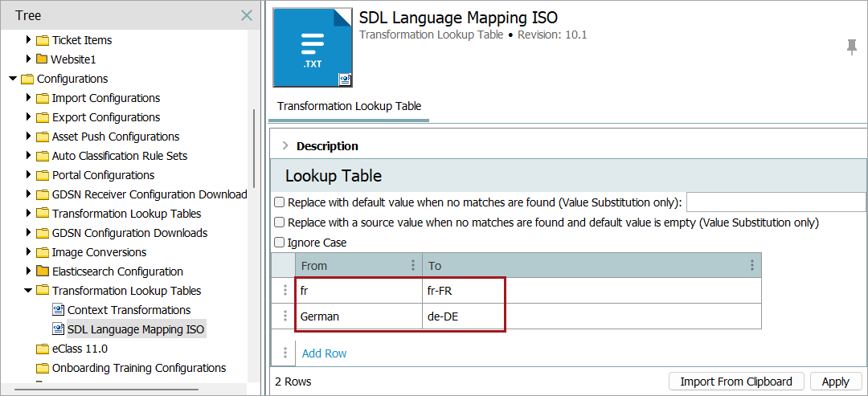Click row handle for the German row
The width and height of the screenshot is (868, 396).
coord(285,316)
